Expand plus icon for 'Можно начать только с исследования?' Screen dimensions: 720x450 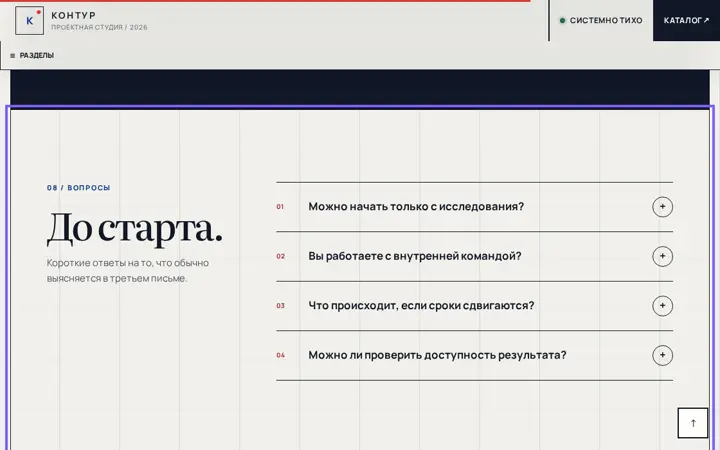click(662, 207)
